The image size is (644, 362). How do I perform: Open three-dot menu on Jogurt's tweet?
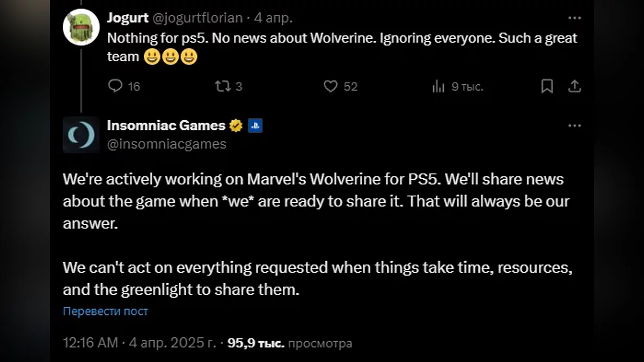574,18
